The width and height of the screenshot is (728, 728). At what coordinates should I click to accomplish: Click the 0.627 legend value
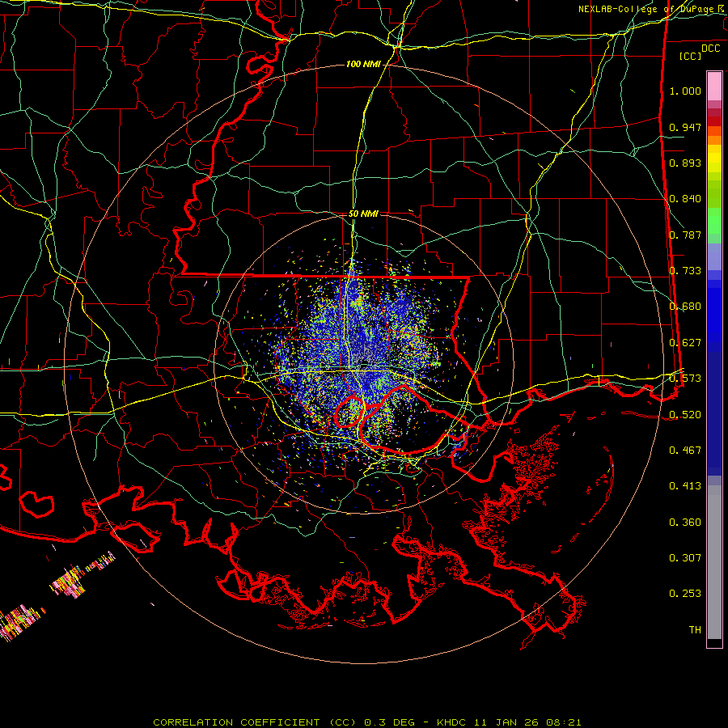[x=685, y=343]
